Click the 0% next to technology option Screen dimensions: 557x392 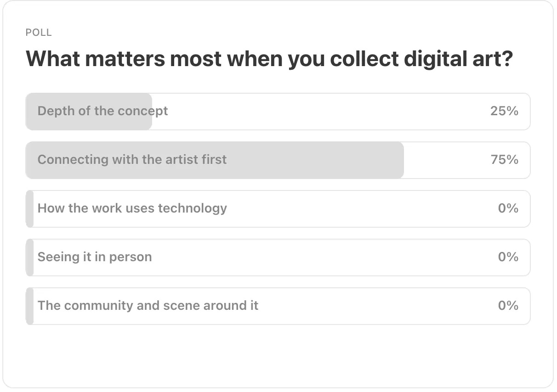point(508,208)
